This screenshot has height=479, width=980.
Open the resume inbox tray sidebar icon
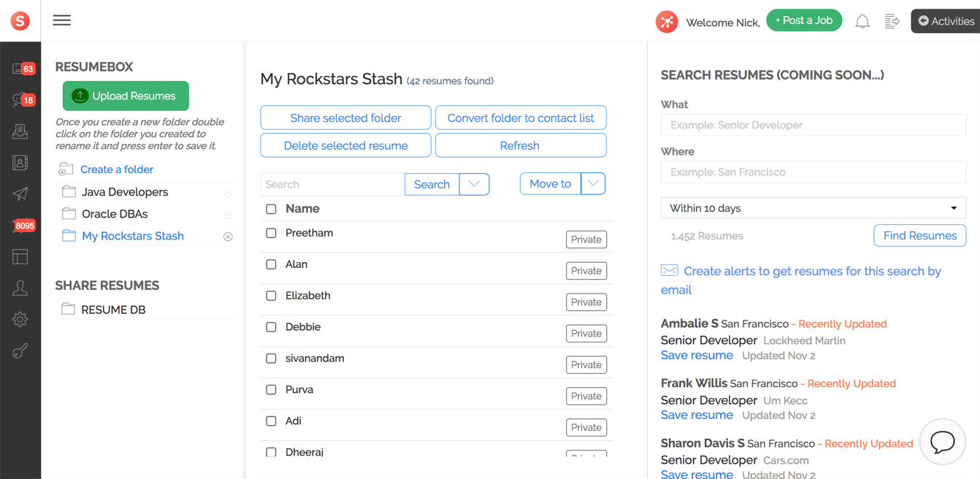tap(20, 131)
